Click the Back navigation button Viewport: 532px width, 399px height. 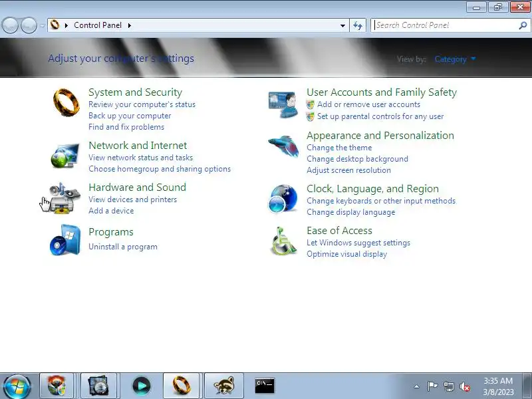[x=10, y=25]
